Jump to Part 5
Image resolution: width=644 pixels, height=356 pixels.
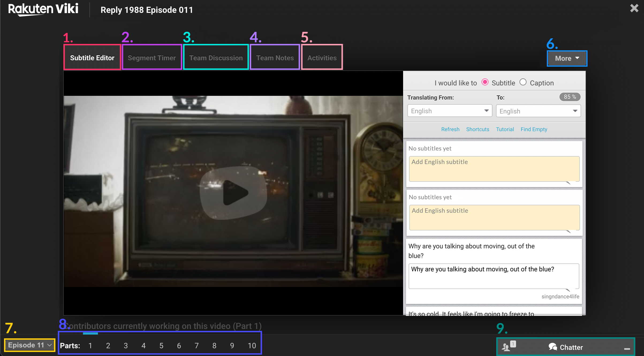click(x=161, y=346)
